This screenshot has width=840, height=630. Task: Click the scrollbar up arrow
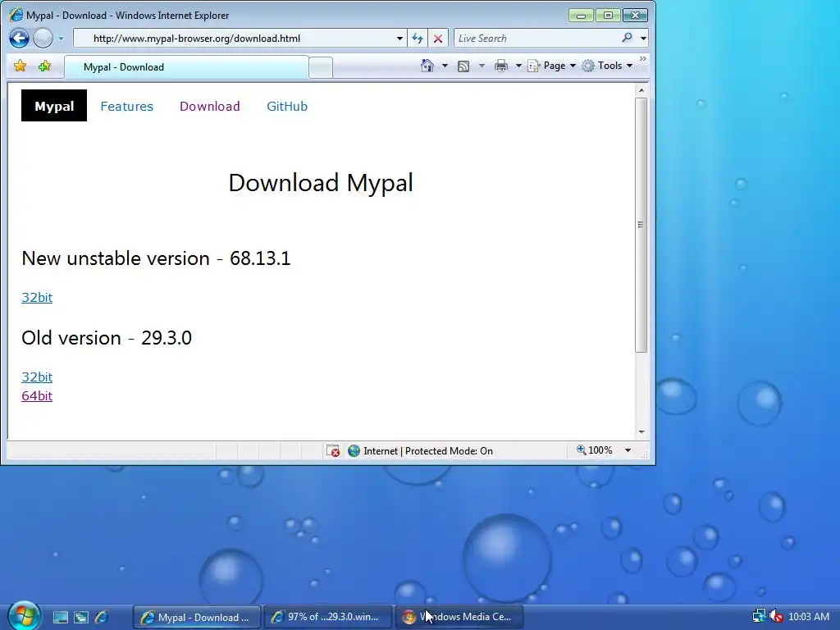coord(641,90)
